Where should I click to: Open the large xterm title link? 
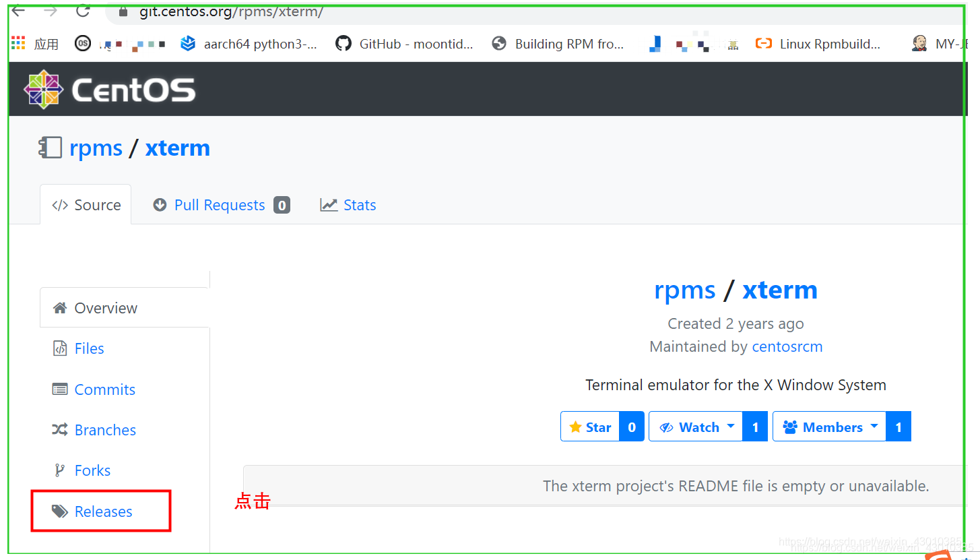[779, 290]
